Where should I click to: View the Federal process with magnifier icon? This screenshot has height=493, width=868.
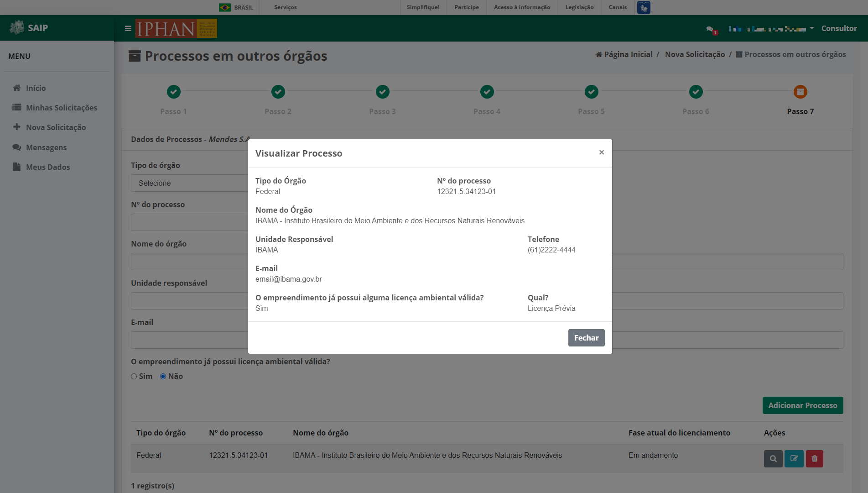pyautogui.click(x=773, y=459)
